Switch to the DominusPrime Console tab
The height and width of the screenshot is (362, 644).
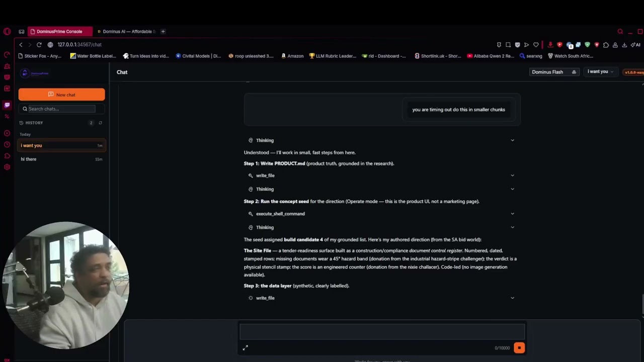coord(59,32)
